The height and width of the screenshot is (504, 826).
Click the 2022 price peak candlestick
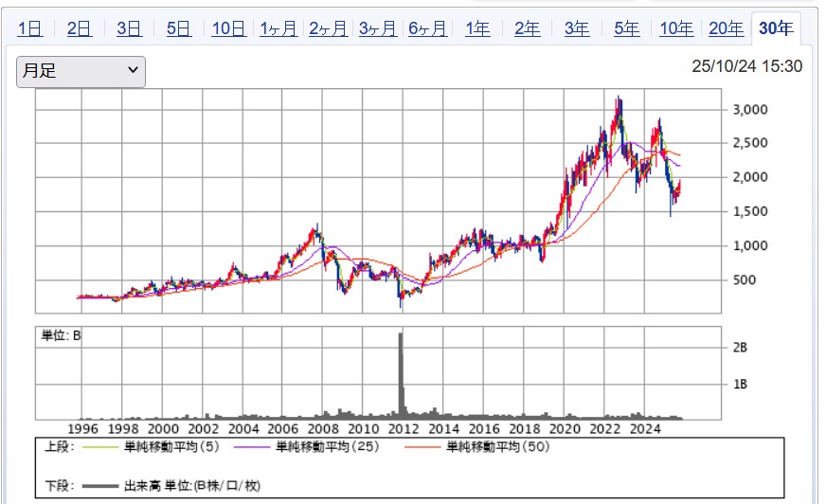point(619,102)
